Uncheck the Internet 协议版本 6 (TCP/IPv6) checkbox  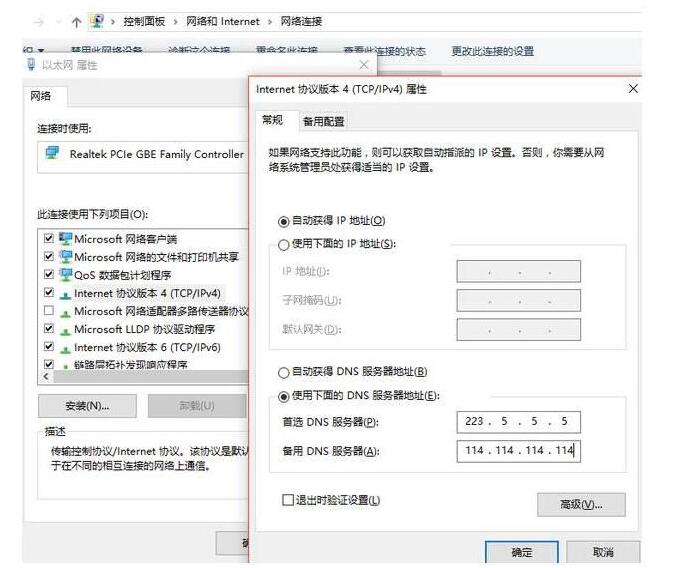coord(49,347)
